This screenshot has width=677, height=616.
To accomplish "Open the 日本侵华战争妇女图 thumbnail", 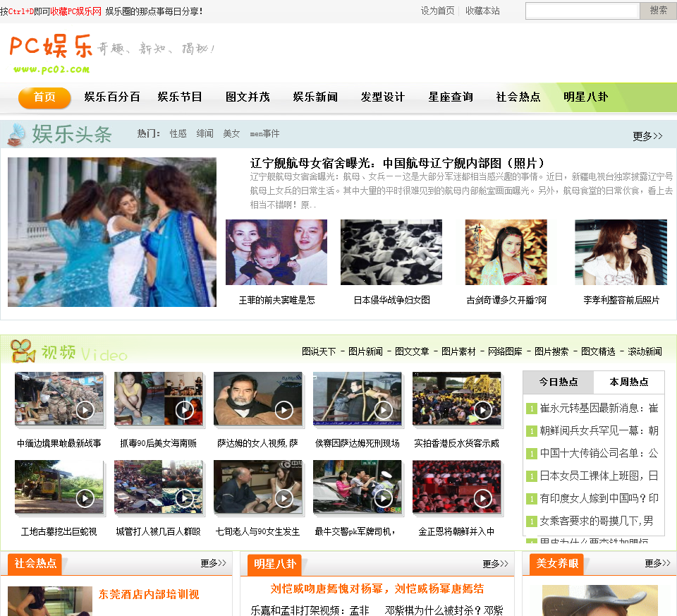I will click(x=391, y=253).
